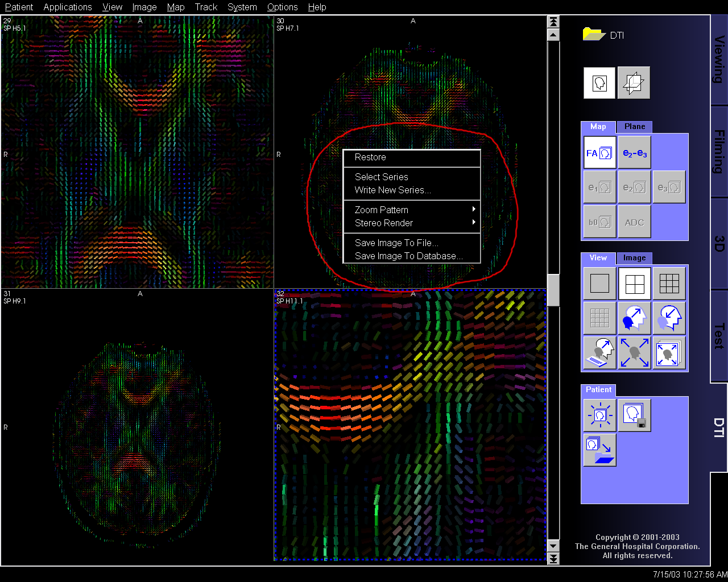Toggle the 2x2 grid view layout
The image size is (728, 582).
[634, 284]
